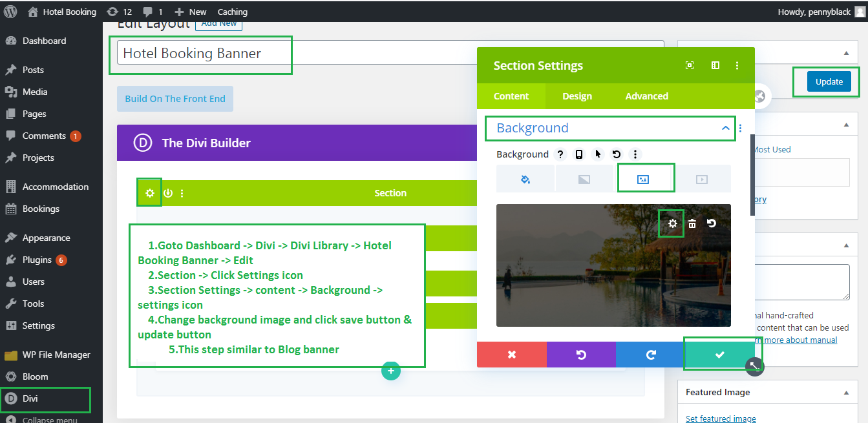The image size is (868, 423).
Task: Reset the background image preview
Action: [712, 223]
